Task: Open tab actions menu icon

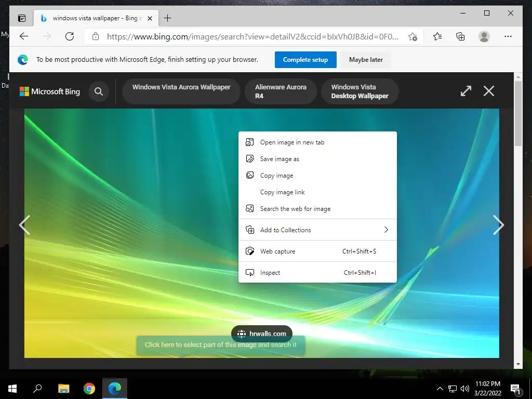Action: tap(22, 18)
